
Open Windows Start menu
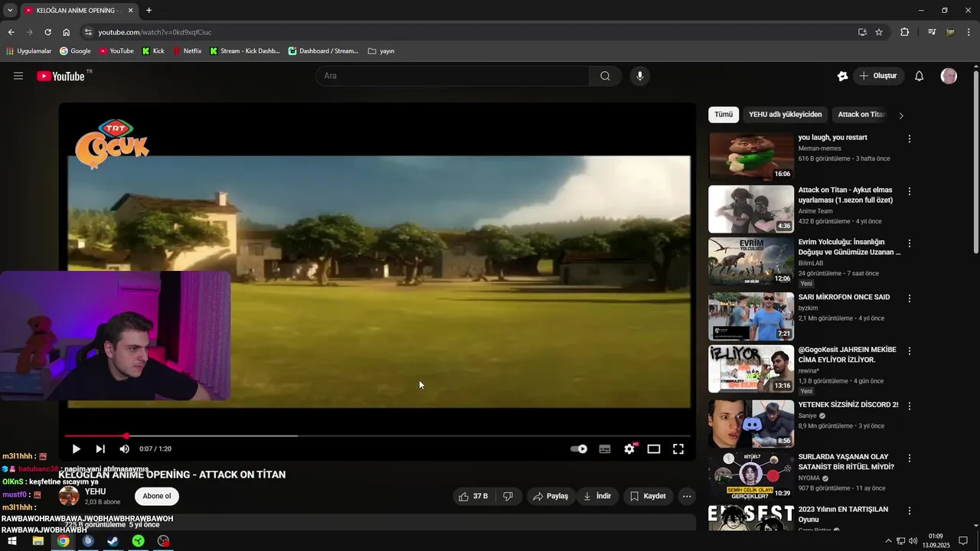point(12,541)
